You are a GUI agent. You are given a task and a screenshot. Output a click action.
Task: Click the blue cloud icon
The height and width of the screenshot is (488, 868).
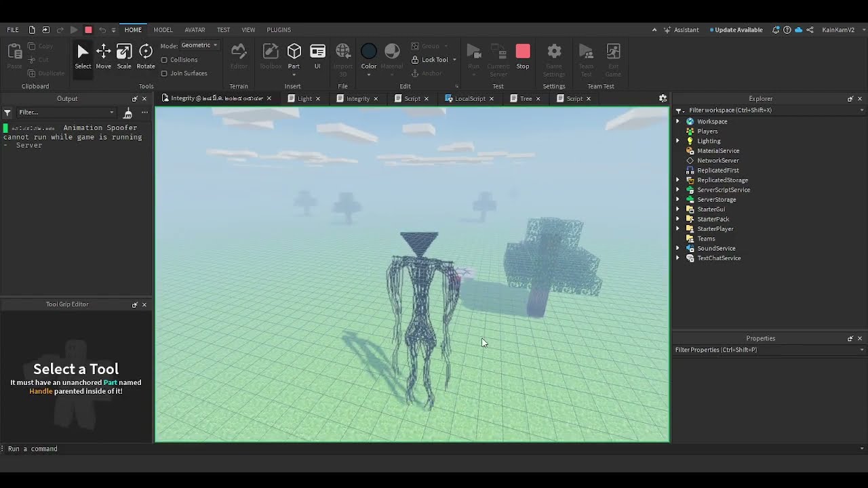tap(798, 30)
